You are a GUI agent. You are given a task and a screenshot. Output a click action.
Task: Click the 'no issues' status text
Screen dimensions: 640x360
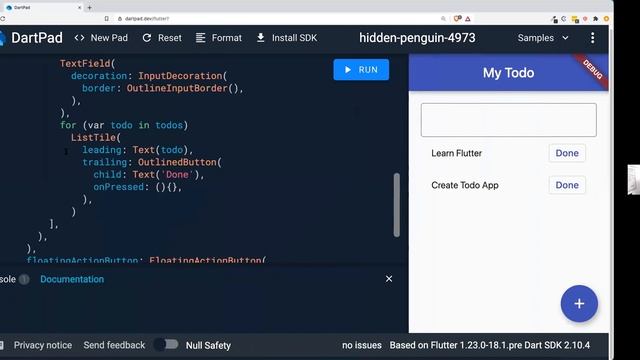362,345
